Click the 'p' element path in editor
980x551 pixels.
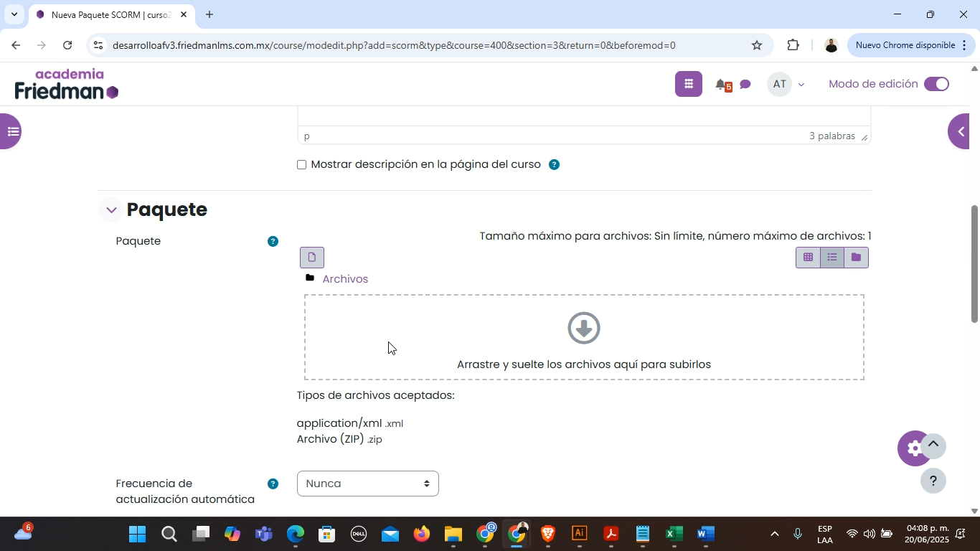[x=307, y=136]
